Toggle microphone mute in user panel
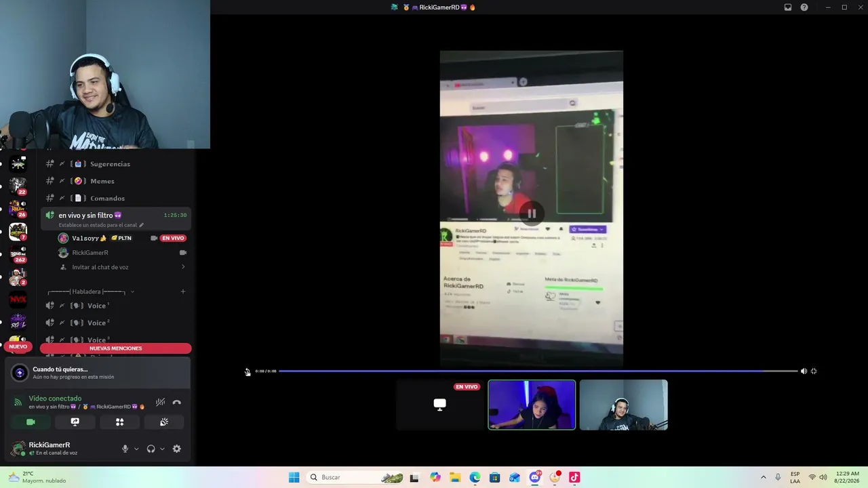Viewport: 868px width, 488px height. point(125,449)
